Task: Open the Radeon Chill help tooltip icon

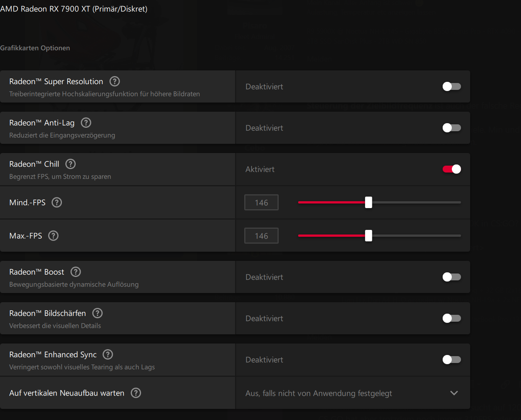Action: pos(70,164)
